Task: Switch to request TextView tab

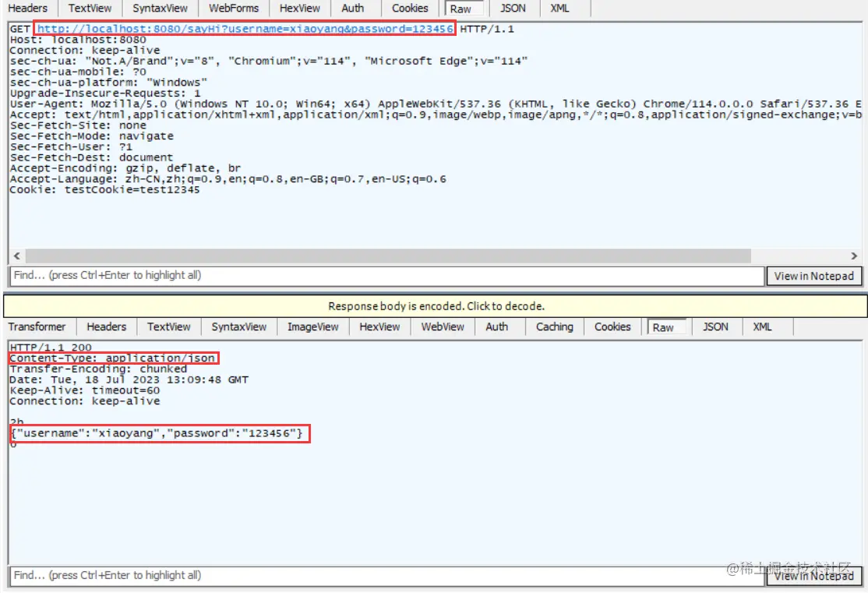Action: pos(90,9)
